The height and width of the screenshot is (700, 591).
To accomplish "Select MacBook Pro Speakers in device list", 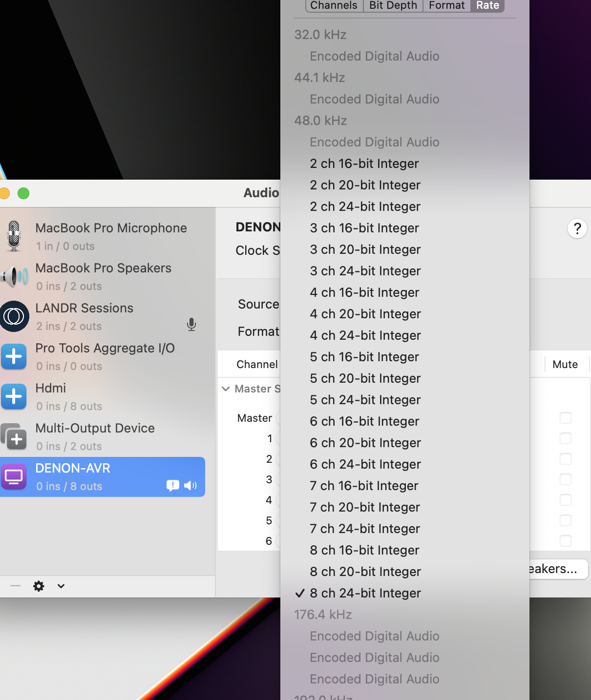I will pyautogui.click(x=103, y=277).
